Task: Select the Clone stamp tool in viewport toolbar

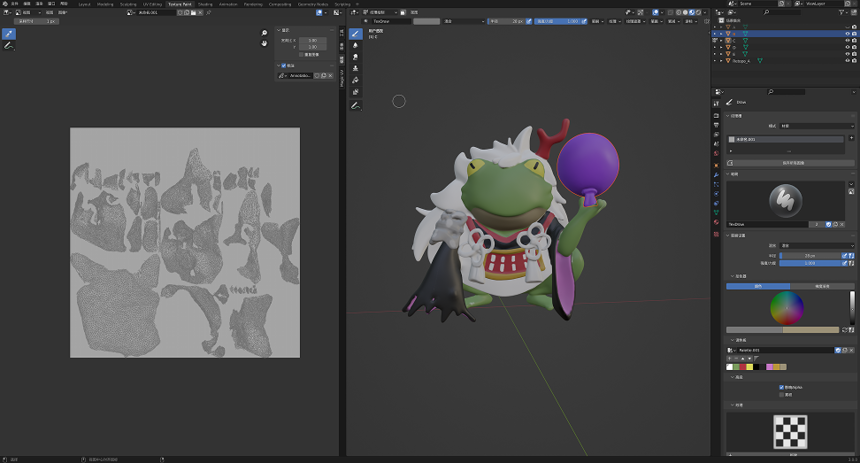Action: pos(355,69)
